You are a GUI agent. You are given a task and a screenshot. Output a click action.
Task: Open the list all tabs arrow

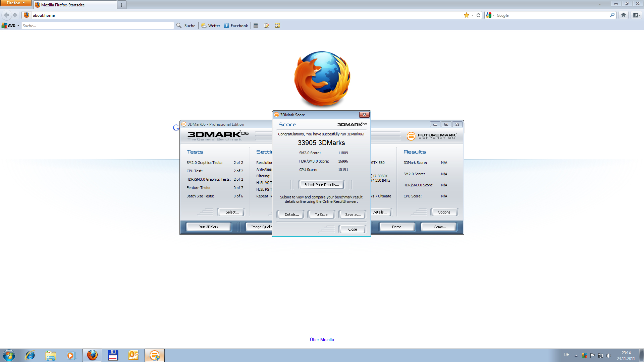click(600, 4)
